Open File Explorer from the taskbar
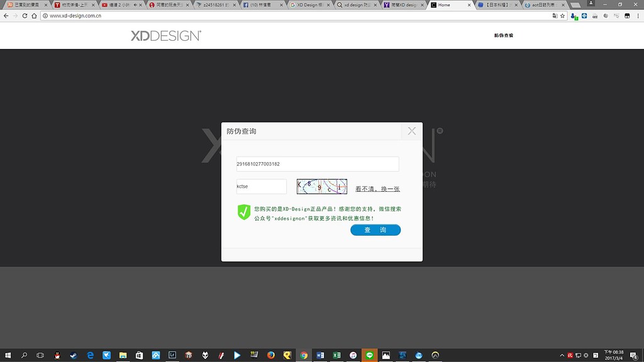The image size is (644, 362). [123, 355]
